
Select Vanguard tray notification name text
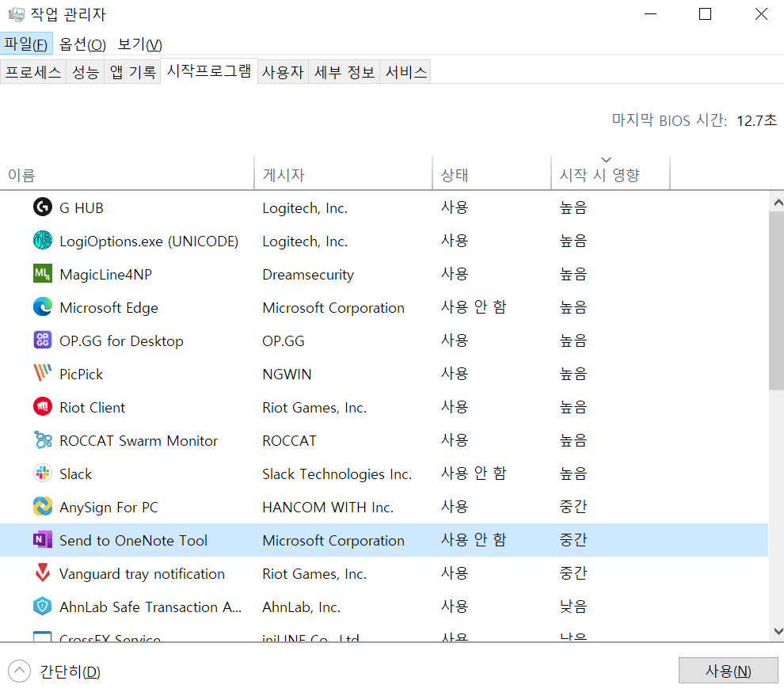click(142, 574)
